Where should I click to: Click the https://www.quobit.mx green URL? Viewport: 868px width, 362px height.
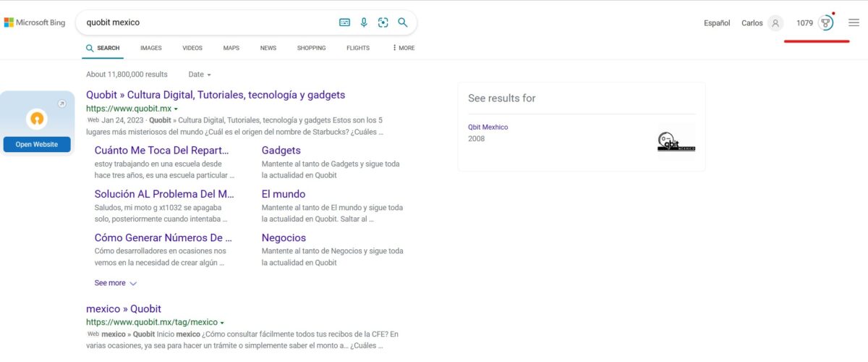pyautogui.click(x=129, y=109)
